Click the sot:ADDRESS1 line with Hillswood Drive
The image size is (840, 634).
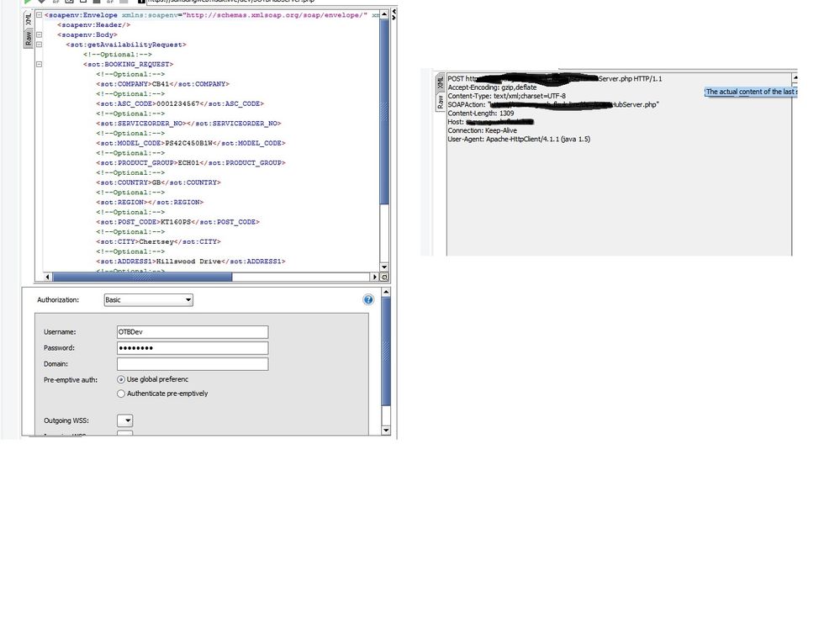(191, 262)
